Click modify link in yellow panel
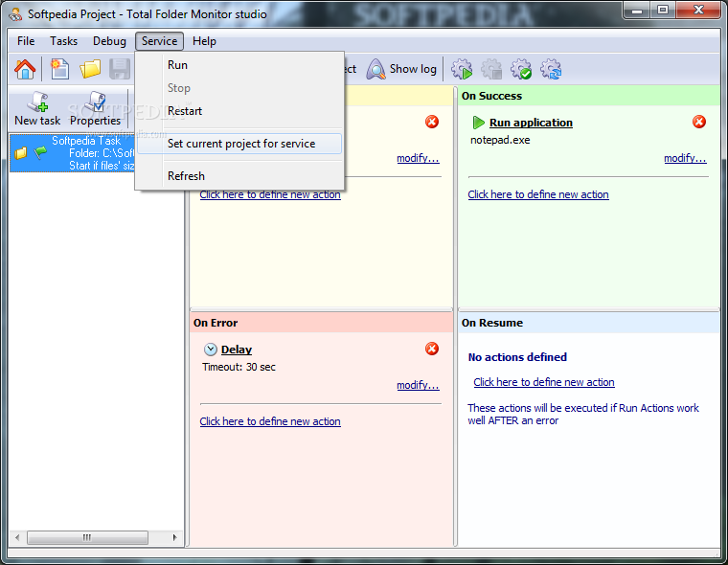The width and height of the screenshot is (728, 565). point(418,158)
